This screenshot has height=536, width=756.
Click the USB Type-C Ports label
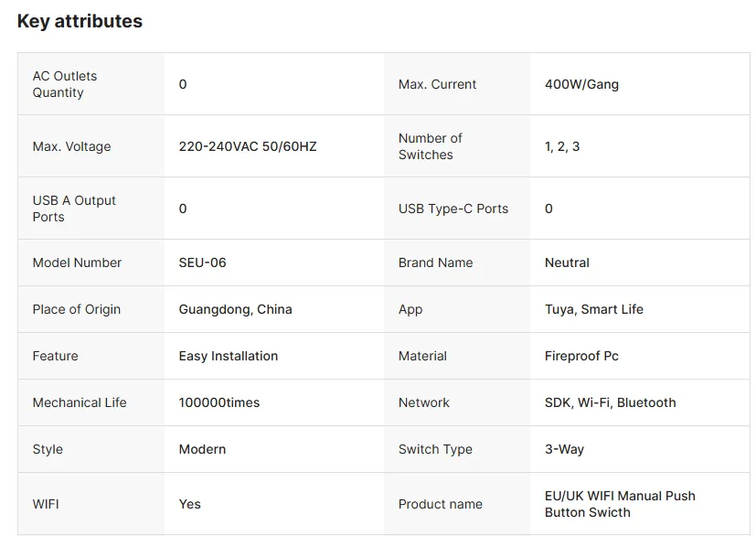(453, 209)
